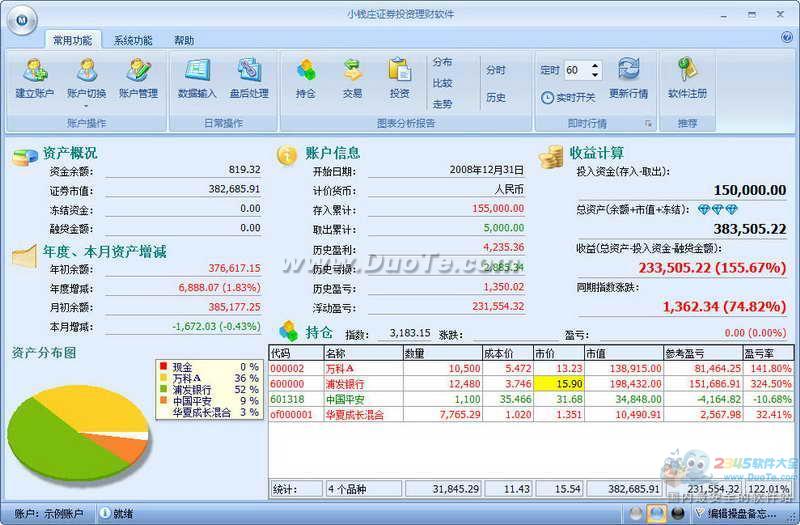Screen dimensions: 800x525
Task: Sort holdings by the 参考盈亏 column header
Action: tap(703, 353)
